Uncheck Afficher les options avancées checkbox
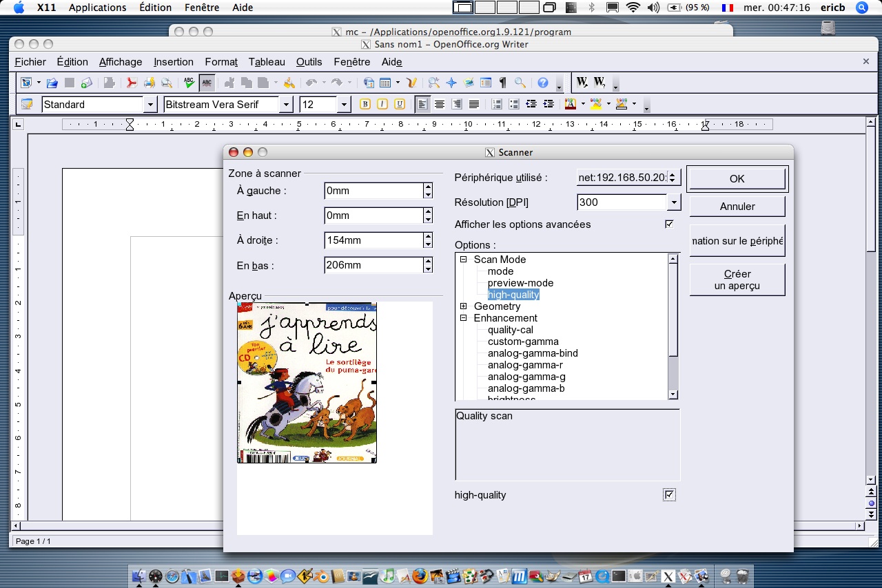The image size is (882, 588). click(x=668, y=224)
